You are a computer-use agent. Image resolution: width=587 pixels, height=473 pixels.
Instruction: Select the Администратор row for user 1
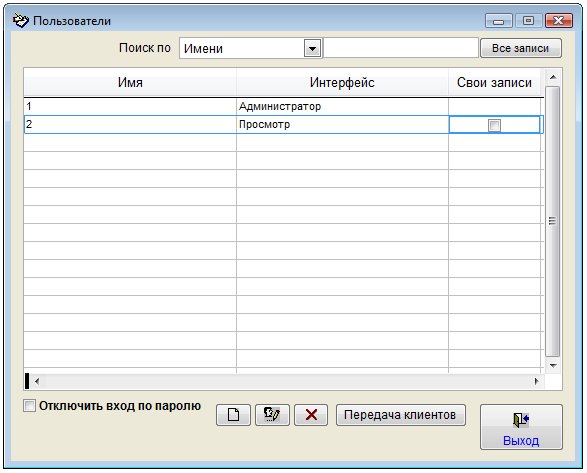click(x=283, y=106)
